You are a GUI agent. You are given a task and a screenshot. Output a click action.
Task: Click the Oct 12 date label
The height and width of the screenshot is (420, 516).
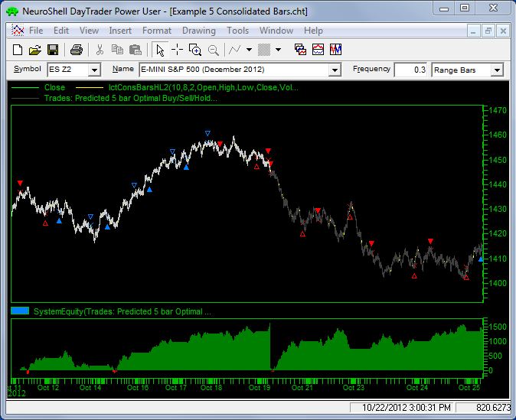tap(48, 387)
